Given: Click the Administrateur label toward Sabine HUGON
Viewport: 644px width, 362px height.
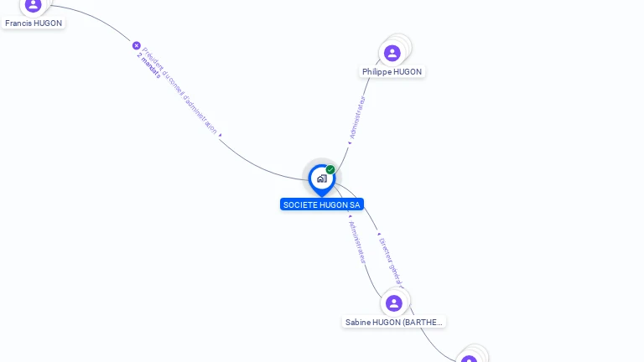Looking at the screenshot, I should (x=357, y=242).
